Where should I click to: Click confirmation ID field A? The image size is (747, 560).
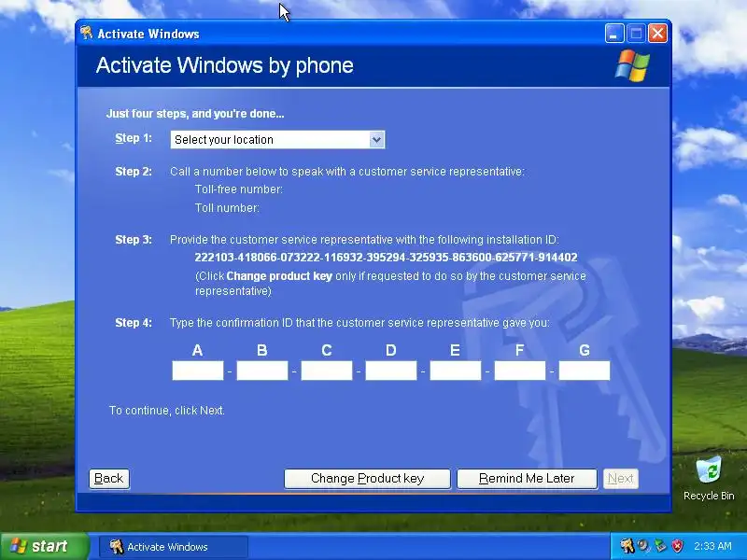pos(198,371)
